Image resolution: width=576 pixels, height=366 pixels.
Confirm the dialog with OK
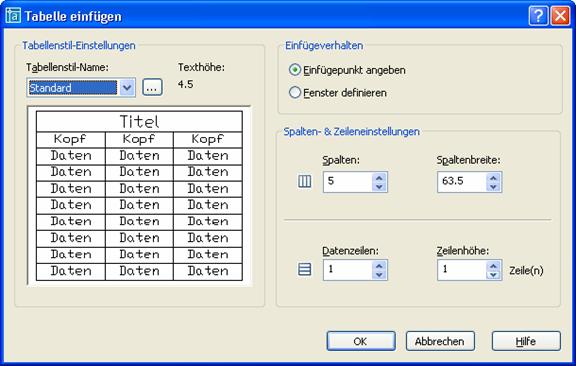(361, 341)
